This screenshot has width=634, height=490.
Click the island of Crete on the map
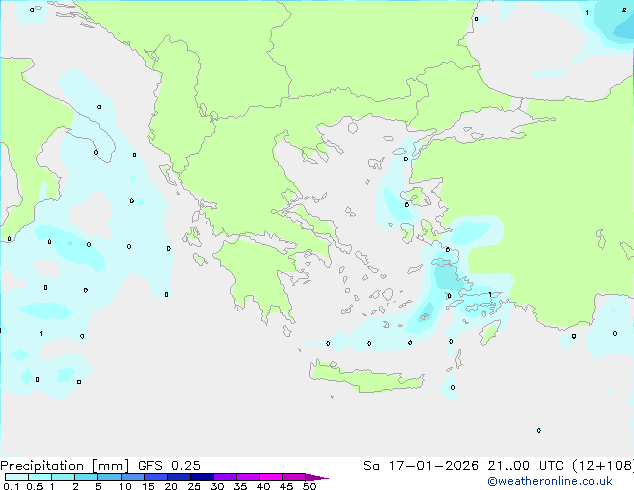(366, 378)
